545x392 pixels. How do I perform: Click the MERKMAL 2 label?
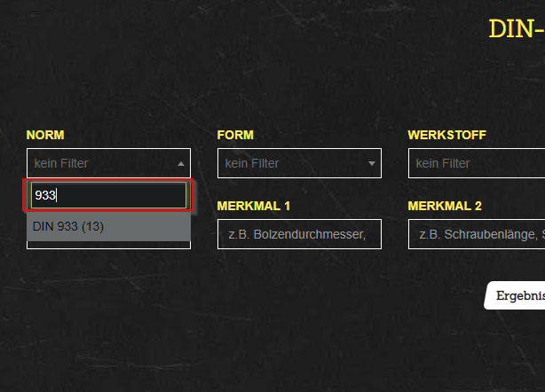[x=445, y=206]
